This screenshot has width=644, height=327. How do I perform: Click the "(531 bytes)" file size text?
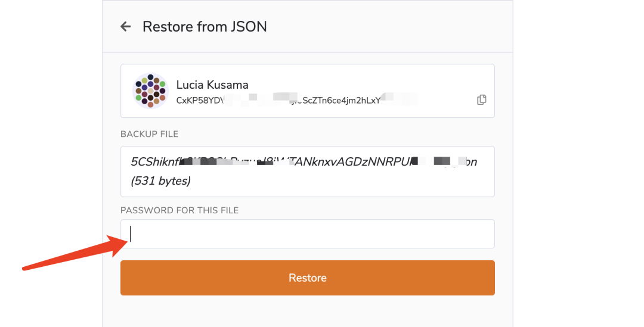tap(161, 181)
